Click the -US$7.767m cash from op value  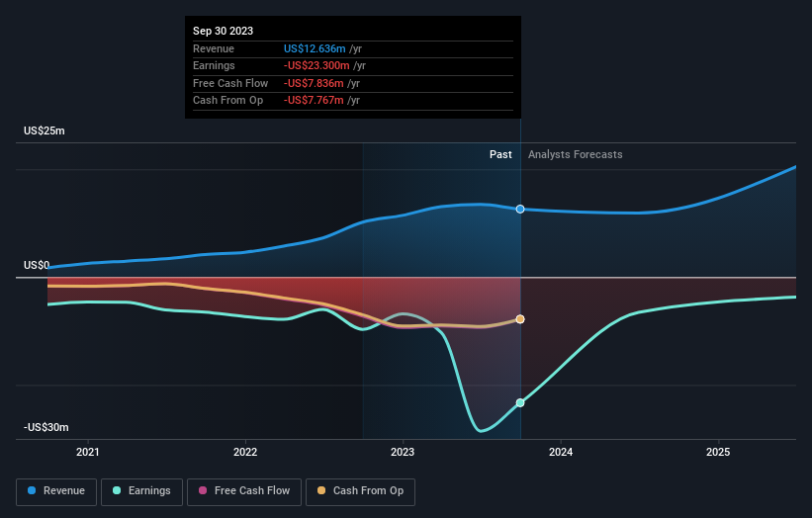314,101
